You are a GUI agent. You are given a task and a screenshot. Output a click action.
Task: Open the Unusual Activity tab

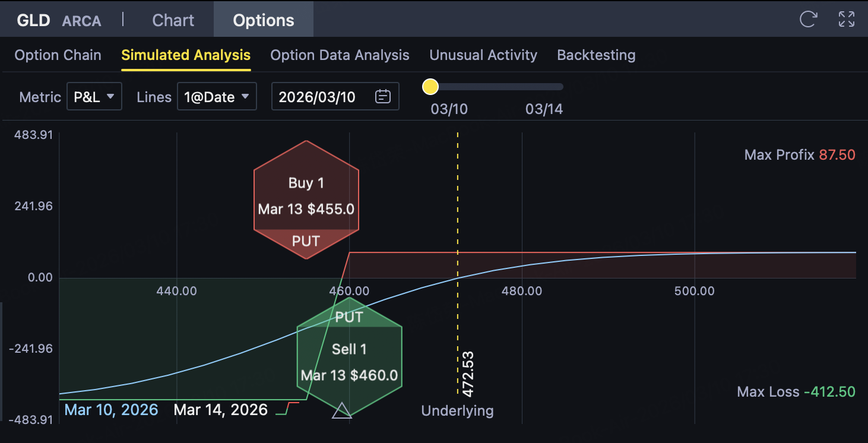pos(483,55)
